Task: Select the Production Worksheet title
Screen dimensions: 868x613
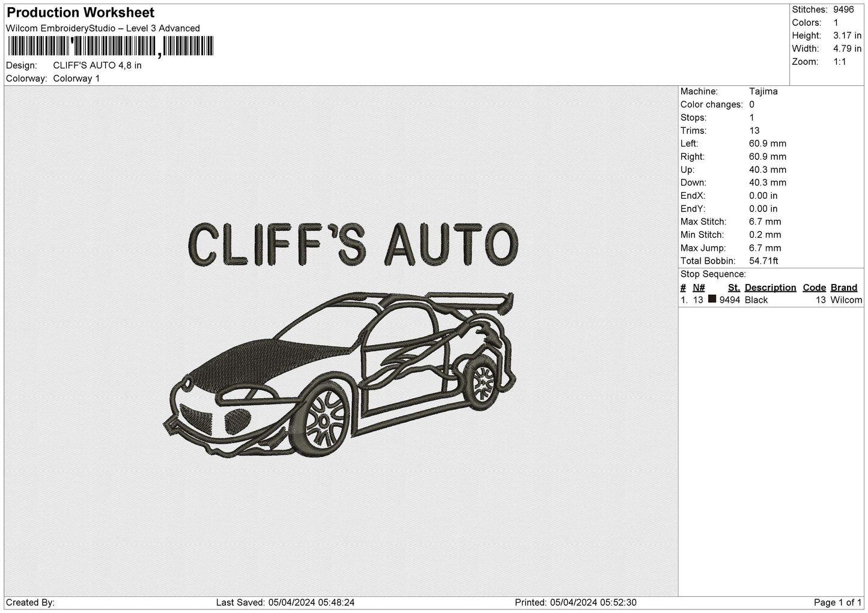Action: point(80,13)
